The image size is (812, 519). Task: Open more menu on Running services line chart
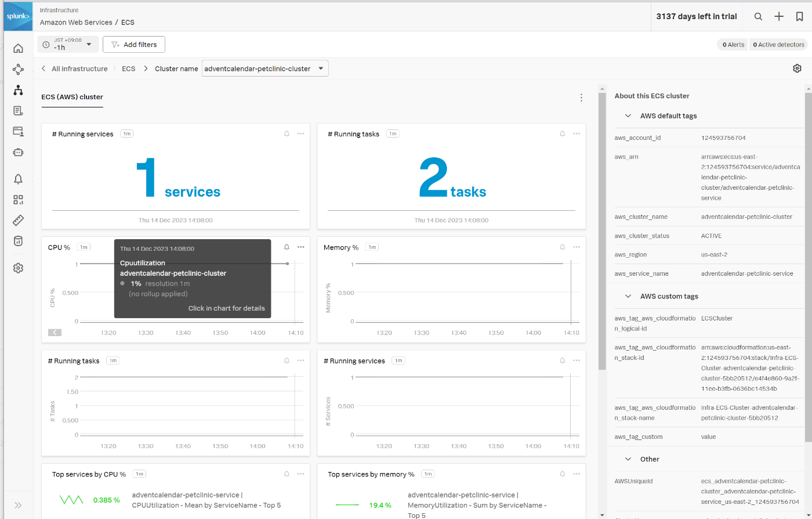click(x=577, y=361)
